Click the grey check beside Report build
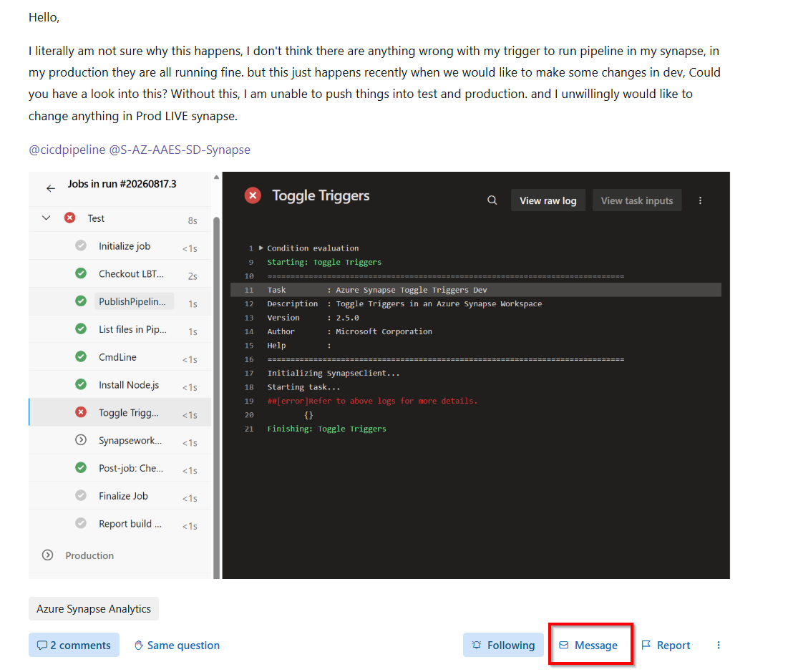This screenshot has height=672, width=793. pyautogui.click(x=81, y=524)
